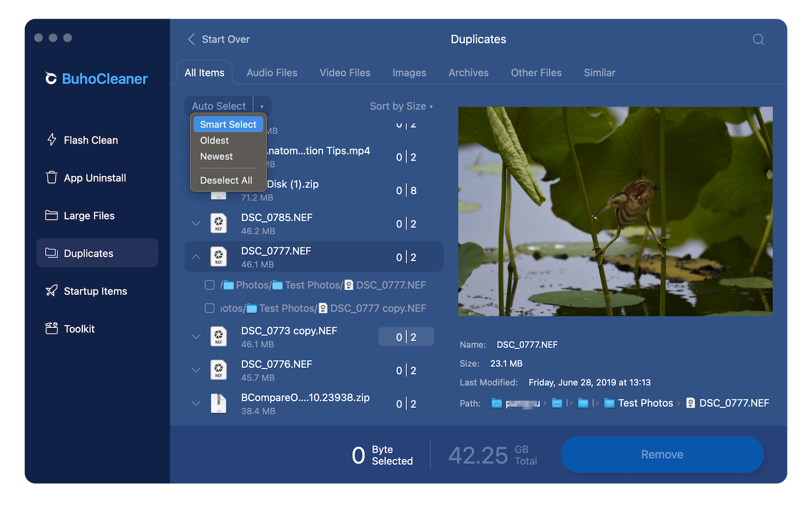Switch to the Other Files tab
The width and height of the screenshot is (812, 514).
coord(536,73)
